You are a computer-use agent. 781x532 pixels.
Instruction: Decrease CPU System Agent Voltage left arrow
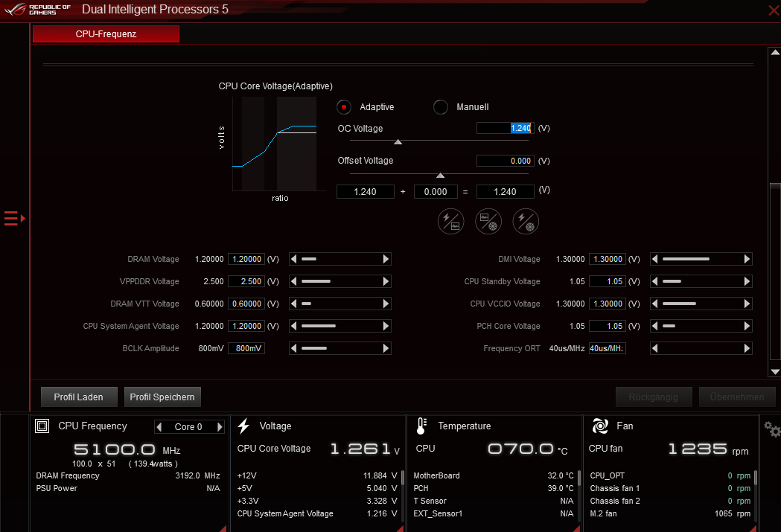[x=294, y=327]
